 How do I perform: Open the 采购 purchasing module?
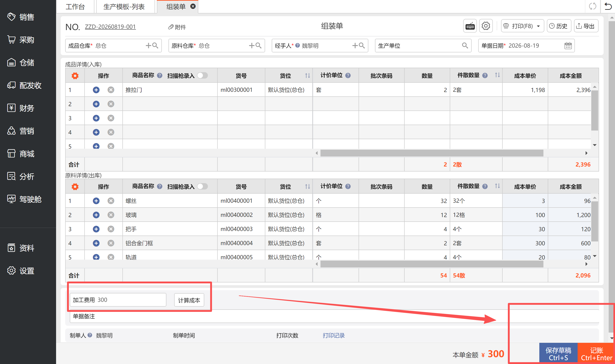pyautogui.click(x=21, y=40)
